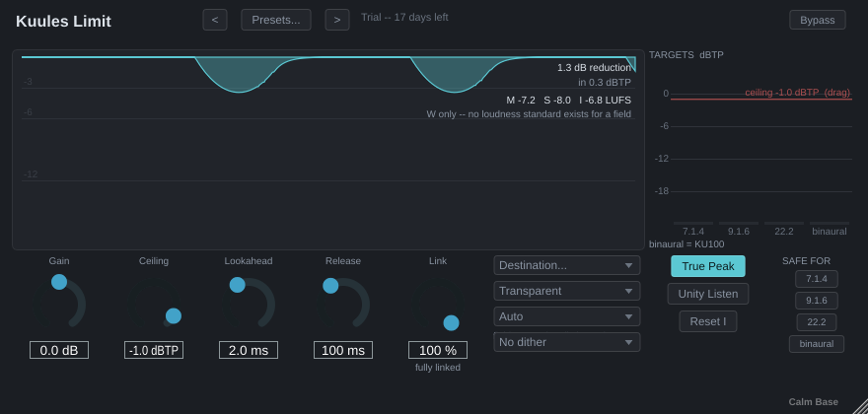Toggle the True Peak button
The width and height of the screenshot is (868, 414).
pos(708,266)
